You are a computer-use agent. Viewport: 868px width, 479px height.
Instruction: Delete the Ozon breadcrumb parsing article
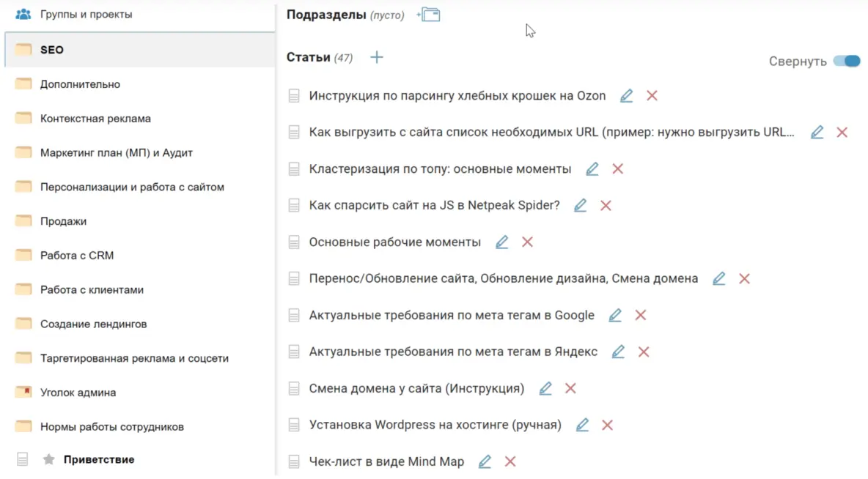[x=652, y=96]
